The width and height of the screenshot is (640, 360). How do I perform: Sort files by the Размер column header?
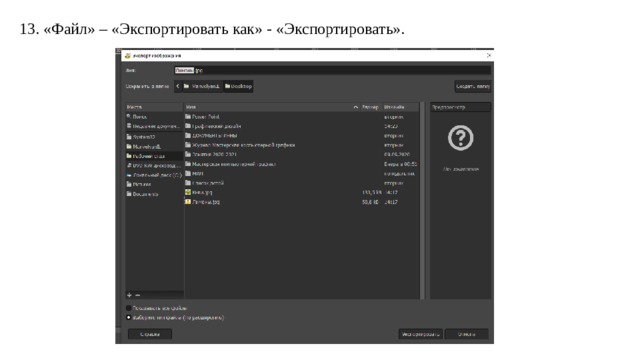point(370,107)
